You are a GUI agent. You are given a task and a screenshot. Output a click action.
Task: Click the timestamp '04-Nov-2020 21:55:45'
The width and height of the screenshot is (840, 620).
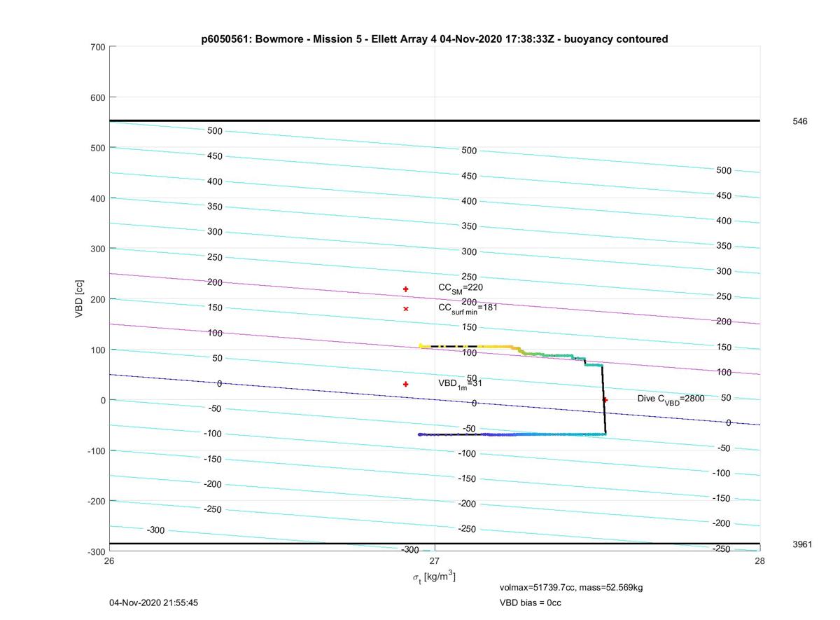coord(153,602)
